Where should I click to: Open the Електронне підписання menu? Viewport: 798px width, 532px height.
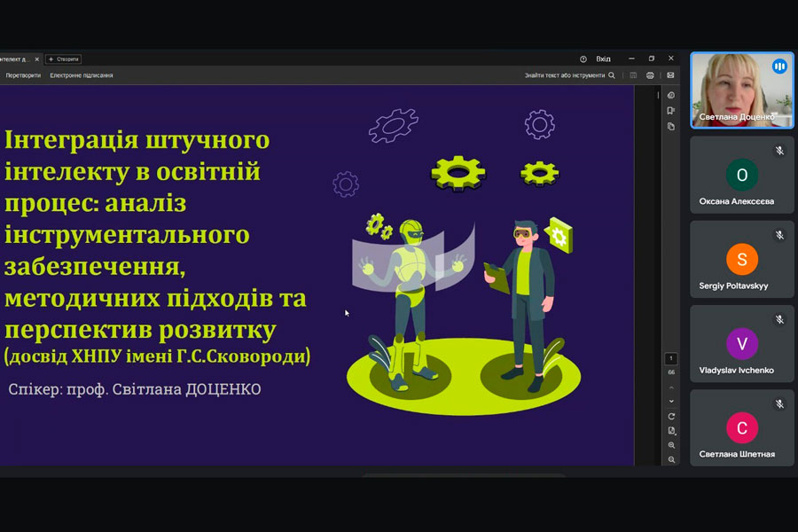pos(81,75)
